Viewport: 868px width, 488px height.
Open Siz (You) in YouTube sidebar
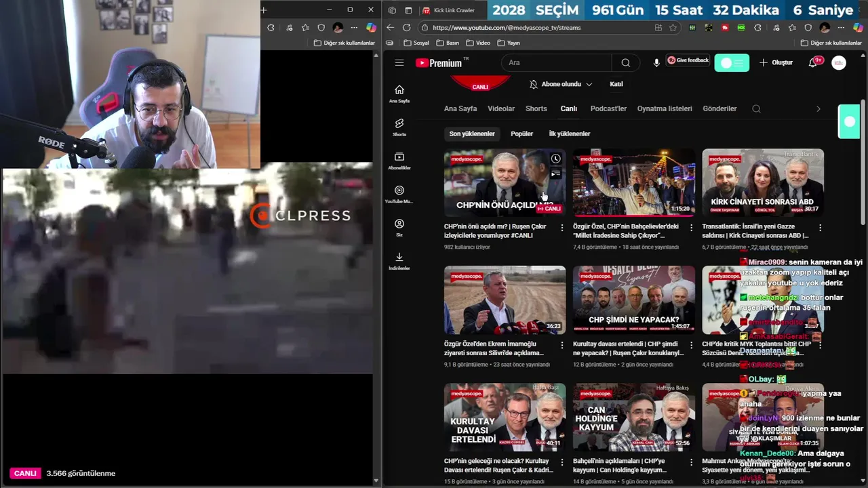pos(399,228)
